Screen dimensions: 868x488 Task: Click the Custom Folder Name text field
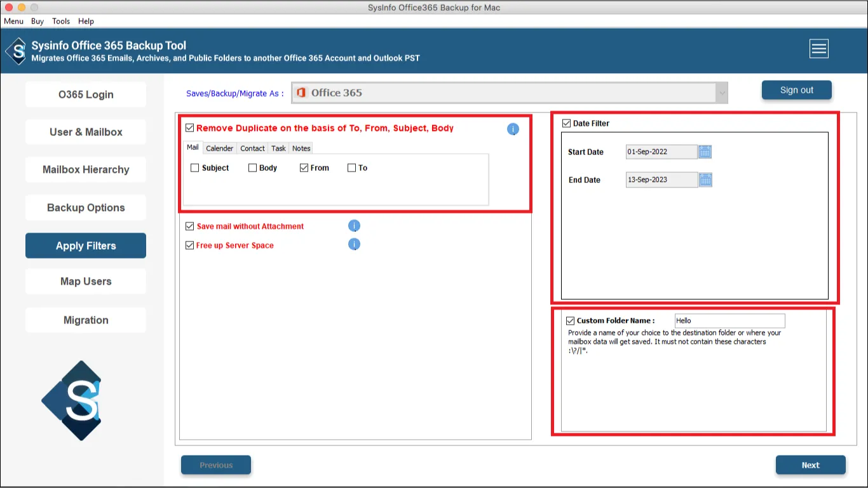(729, 321)
